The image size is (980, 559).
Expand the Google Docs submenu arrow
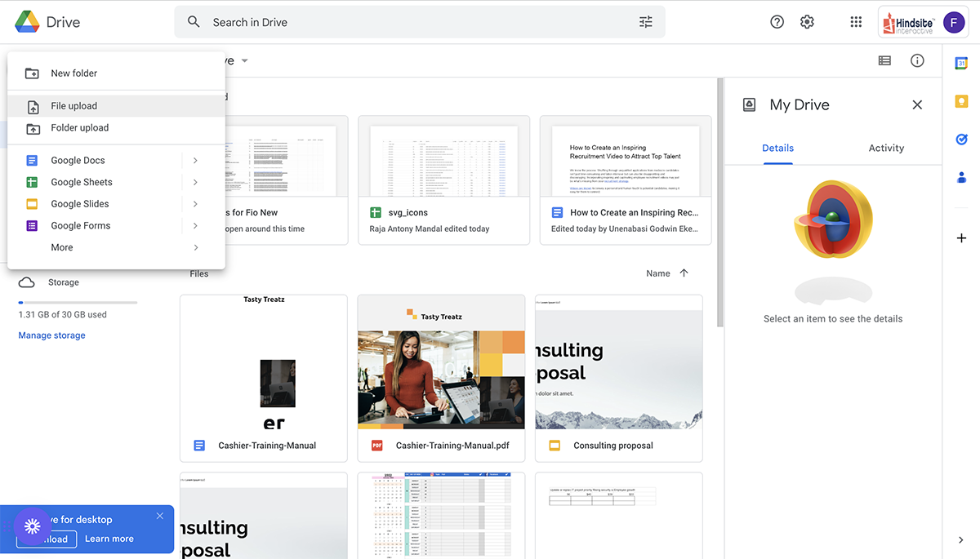tap(195, 161)
